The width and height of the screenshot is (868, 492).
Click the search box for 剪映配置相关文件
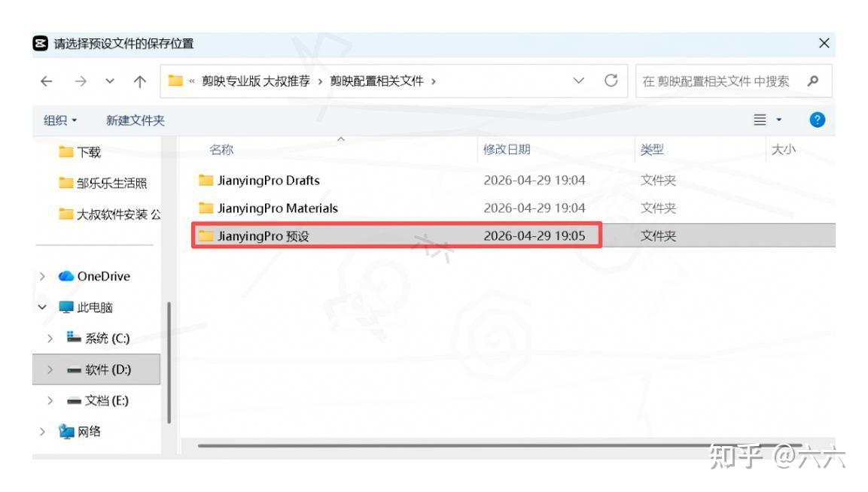coord(733,81)
